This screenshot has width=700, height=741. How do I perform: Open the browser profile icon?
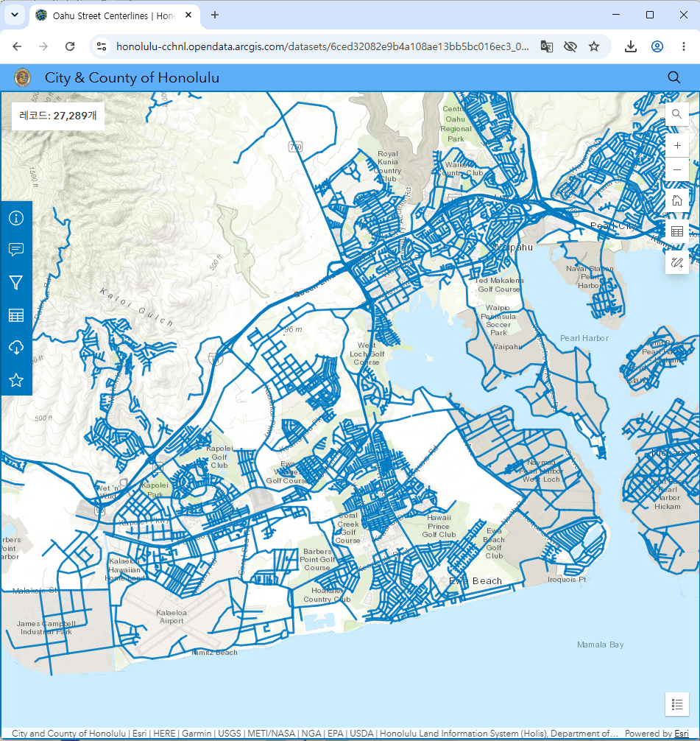657,46
